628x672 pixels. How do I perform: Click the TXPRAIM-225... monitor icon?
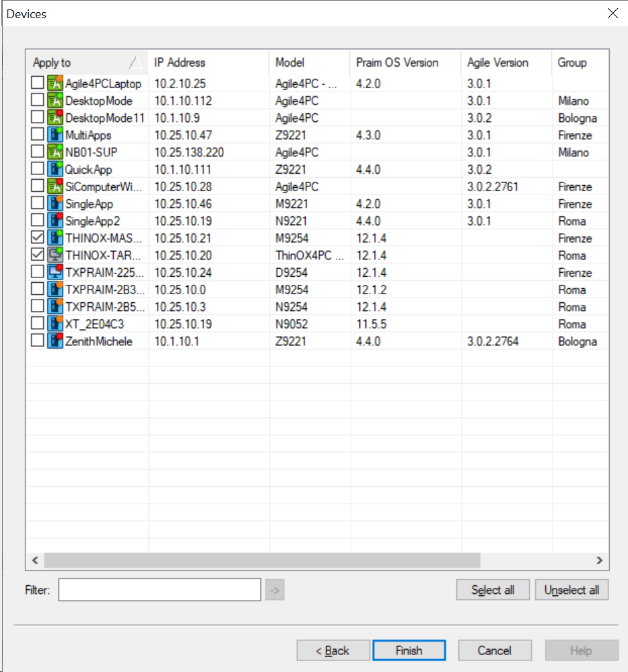[x=55, y=272]
